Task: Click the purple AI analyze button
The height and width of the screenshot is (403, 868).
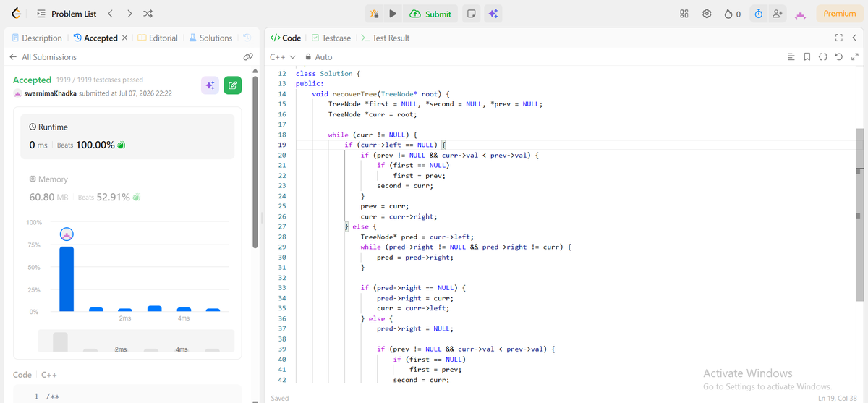Action: 210,85
